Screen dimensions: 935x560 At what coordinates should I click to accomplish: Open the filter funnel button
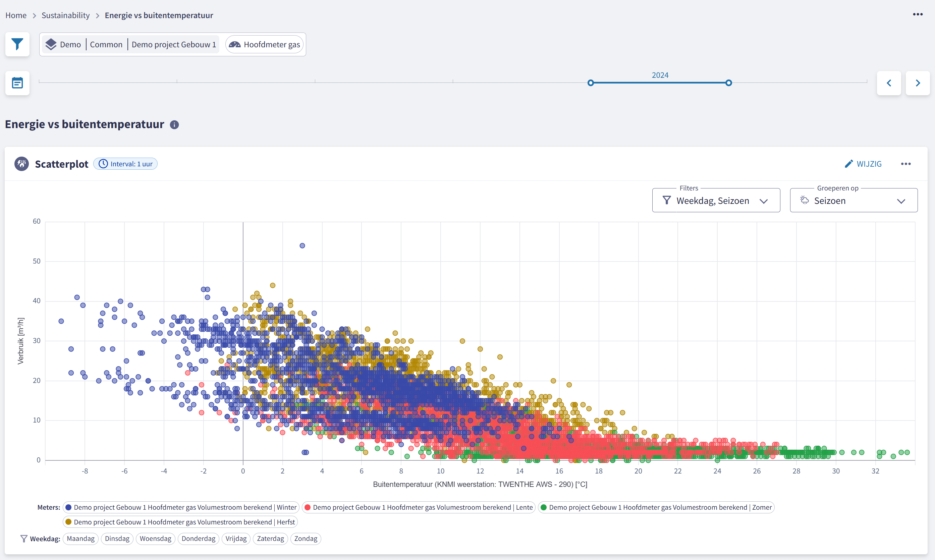(x=17, y=45)
